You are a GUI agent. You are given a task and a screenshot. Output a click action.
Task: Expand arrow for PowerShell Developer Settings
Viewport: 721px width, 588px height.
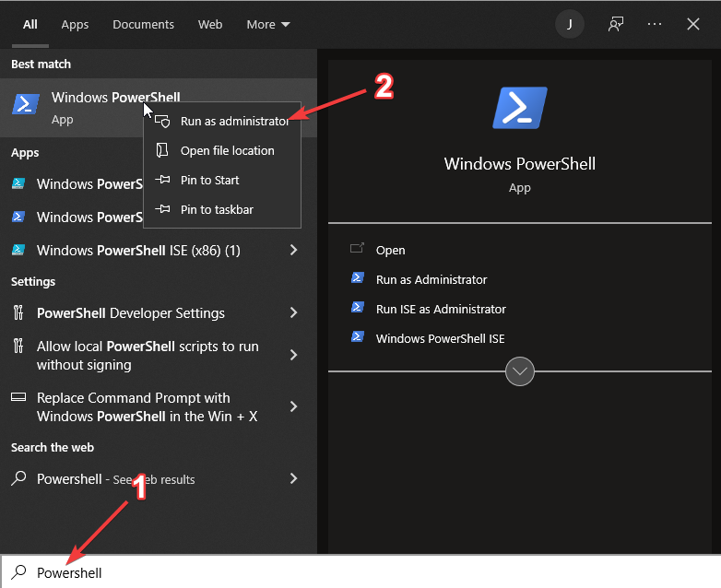(x=293, y=313)
